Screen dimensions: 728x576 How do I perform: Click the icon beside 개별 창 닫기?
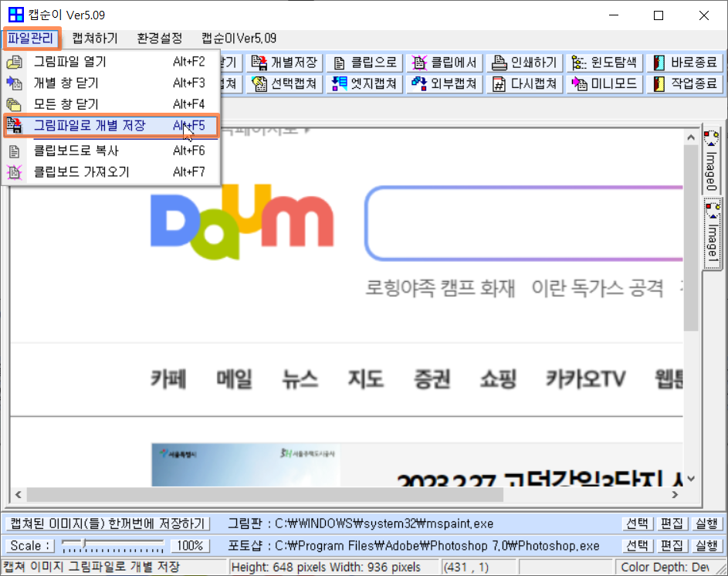15,83
